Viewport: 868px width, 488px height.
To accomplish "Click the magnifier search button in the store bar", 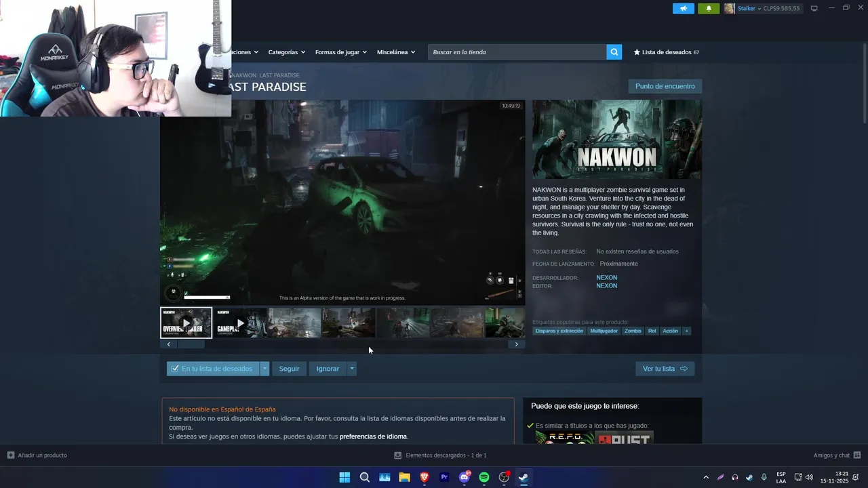I will tap(614, 52).
